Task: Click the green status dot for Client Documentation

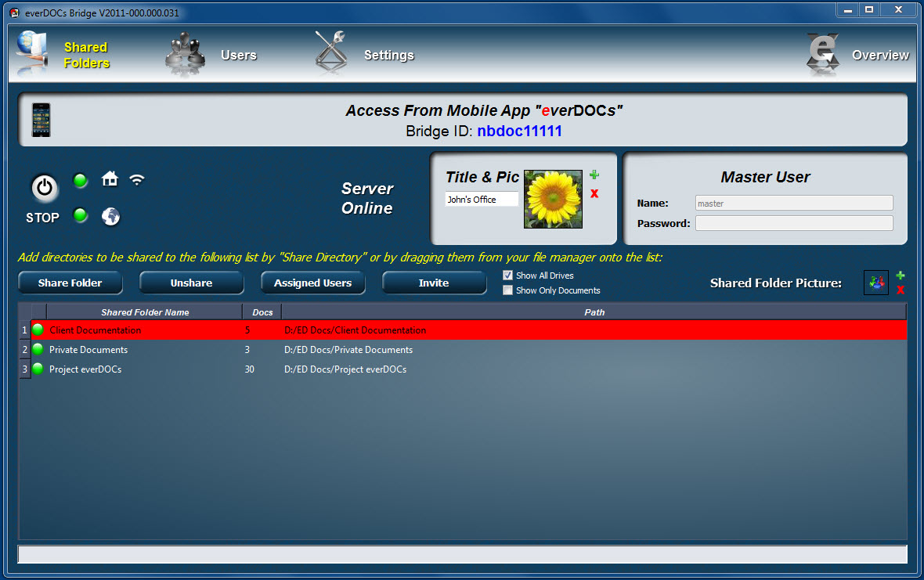Action: [38, 330]
